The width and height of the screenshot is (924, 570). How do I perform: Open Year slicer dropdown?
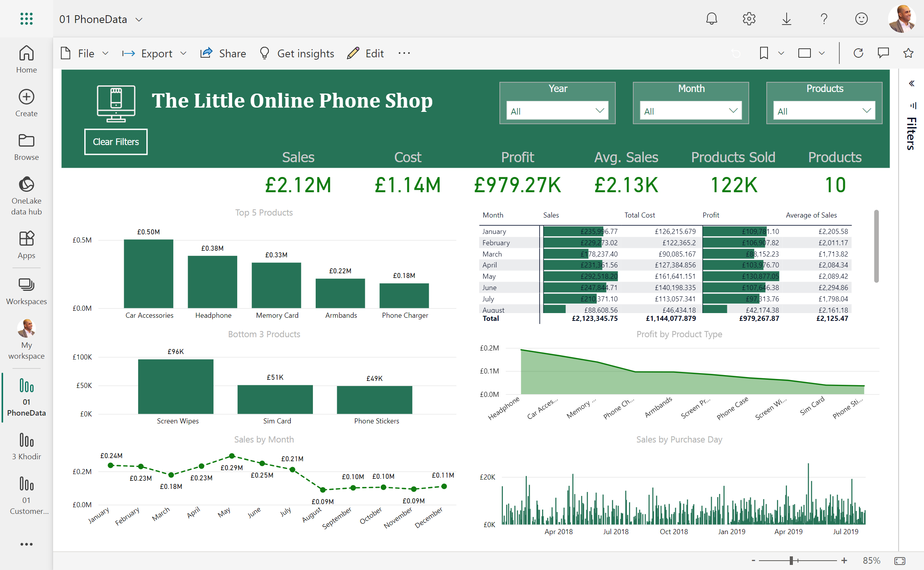coord(557,111)
